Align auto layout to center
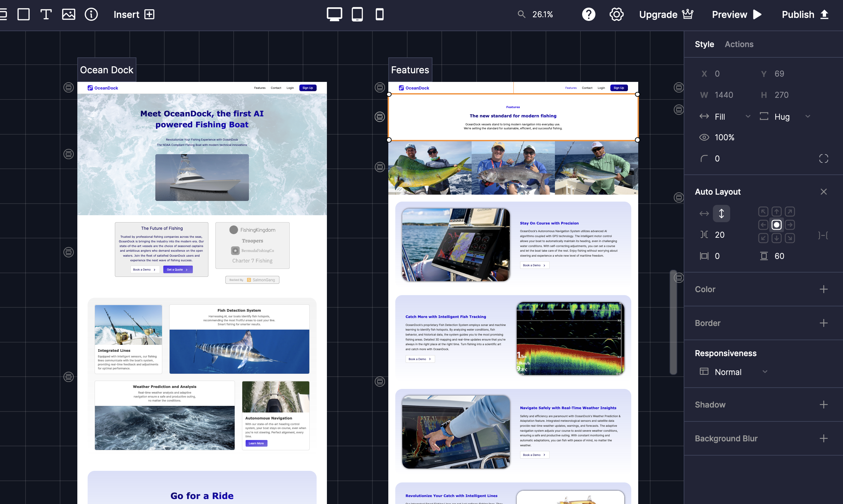This screenshot has width=843, height=504. point(776,225)
